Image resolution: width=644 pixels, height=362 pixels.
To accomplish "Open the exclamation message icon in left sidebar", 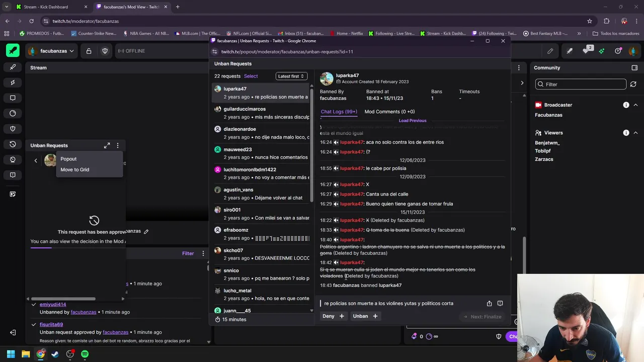I will [x=13, y=175].
